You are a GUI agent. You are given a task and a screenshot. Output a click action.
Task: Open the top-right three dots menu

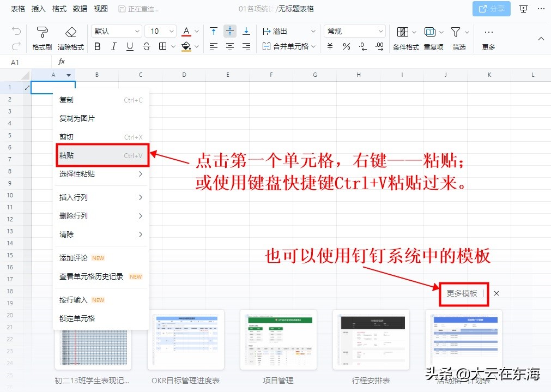click(x=541, y=9)
